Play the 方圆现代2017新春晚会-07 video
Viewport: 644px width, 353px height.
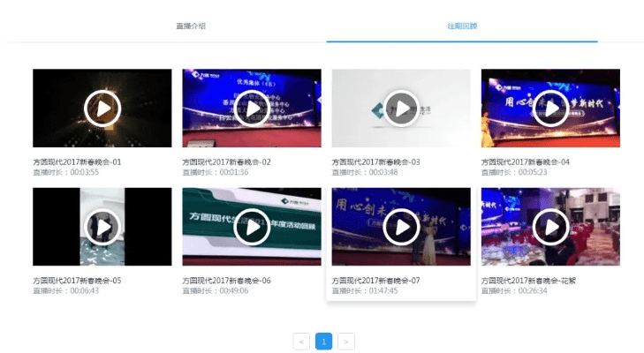(x=401, y=227)
